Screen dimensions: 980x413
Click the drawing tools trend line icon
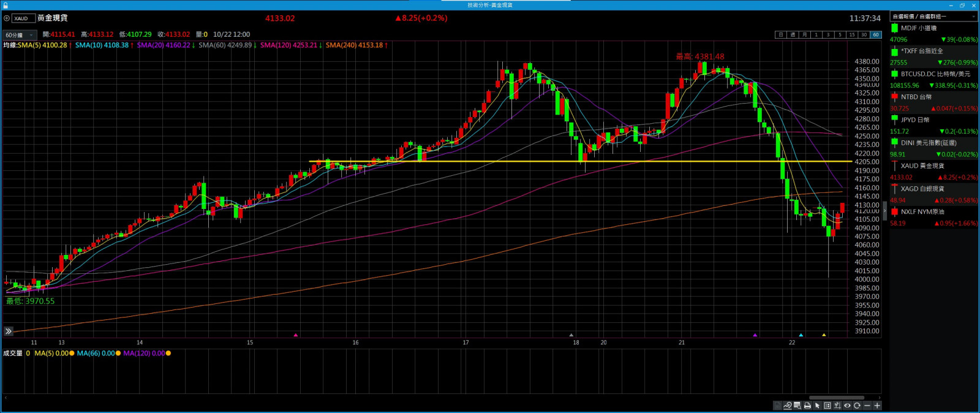[x=788, y=406]
